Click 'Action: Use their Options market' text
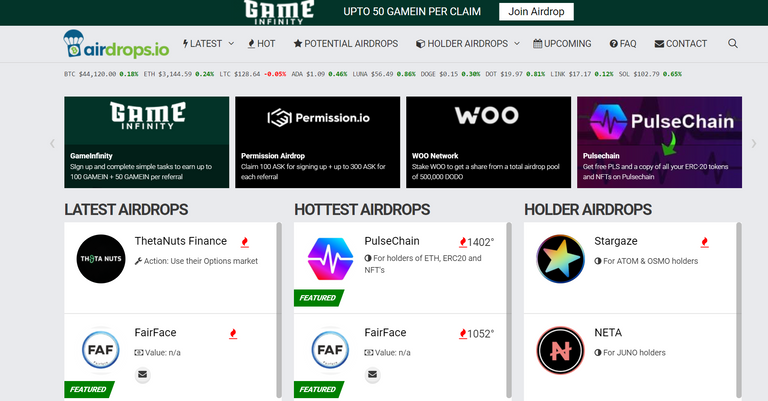 (x=201, y=261)
